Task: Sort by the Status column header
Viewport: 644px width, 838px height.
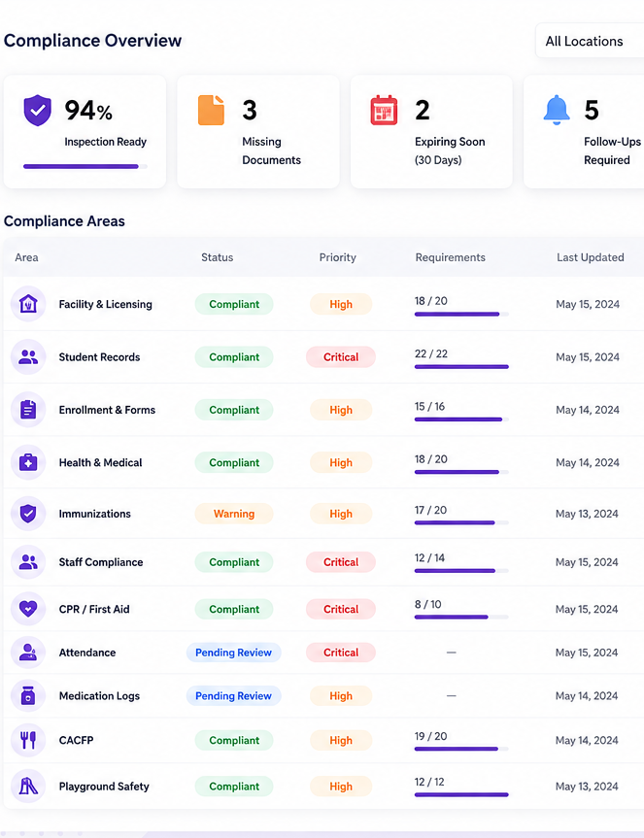Action: point(217,257)
